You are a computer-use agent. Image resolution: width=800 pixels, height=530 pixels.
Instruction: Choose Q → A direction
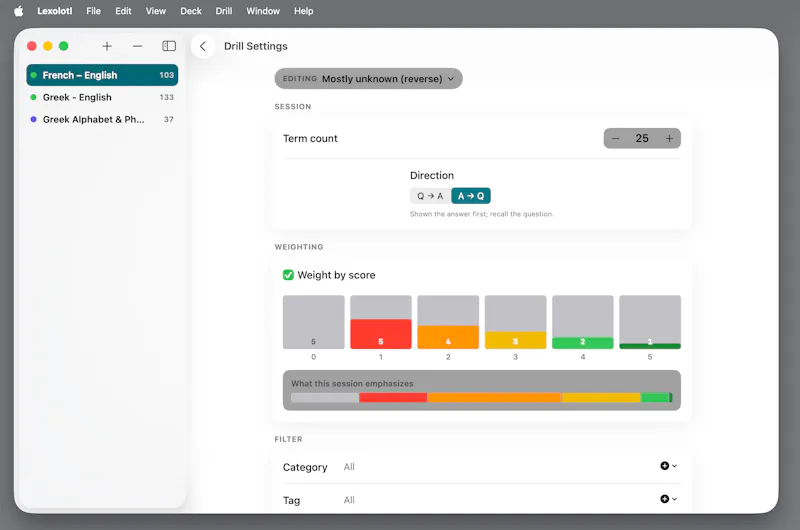[430, 196]
